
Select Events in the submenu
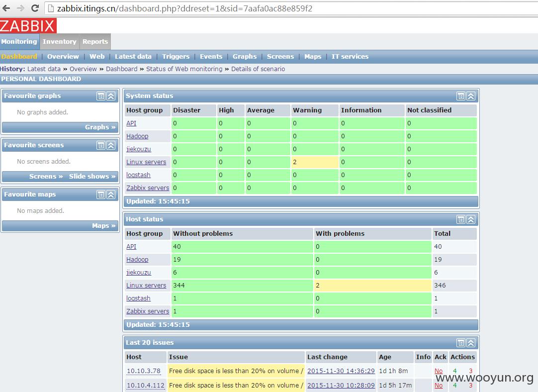coord(211,56)
